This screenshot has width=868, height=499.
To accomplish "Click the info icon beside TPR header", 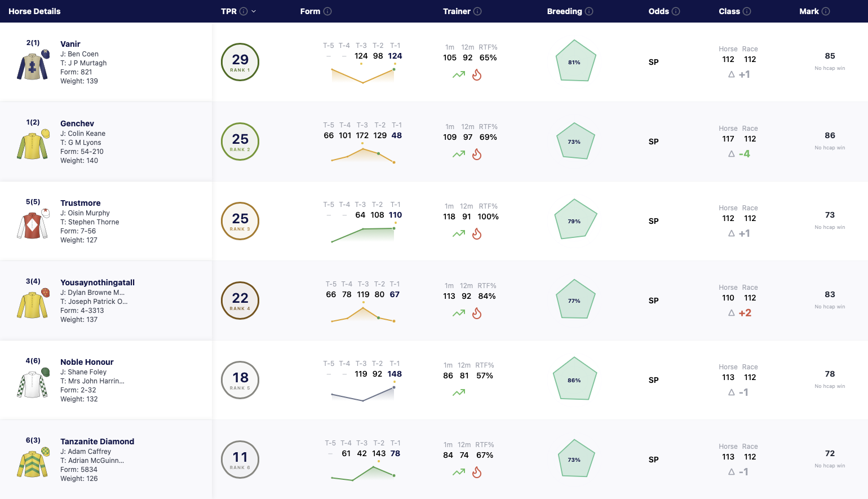I will pos(243,11).
